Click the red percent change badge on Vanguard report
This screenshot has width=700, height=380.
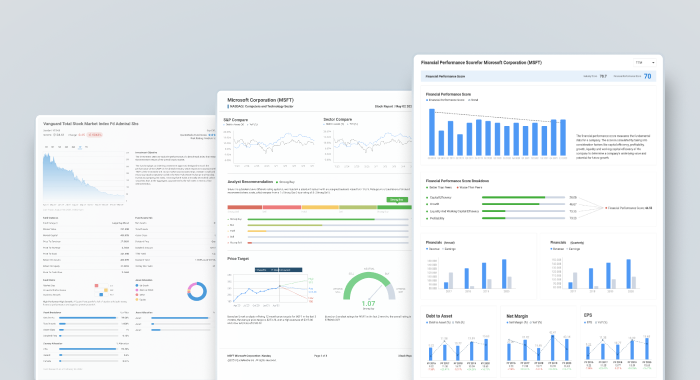[x=95, y=134]
